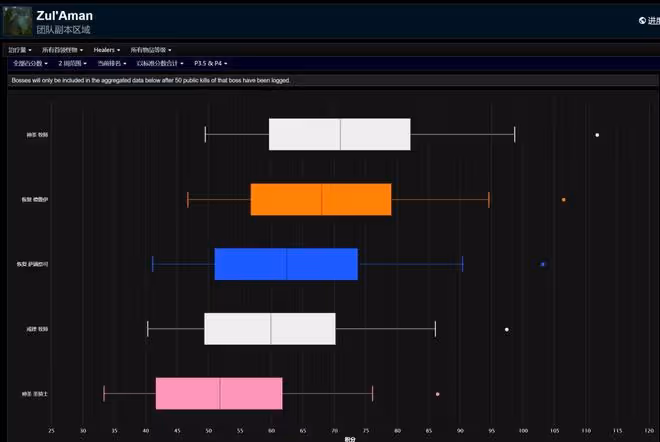The height and width of the screenshot is (442, 660).
Task: Expand the all-bosses filter beside Healers
Action: (x=62, y=50)
